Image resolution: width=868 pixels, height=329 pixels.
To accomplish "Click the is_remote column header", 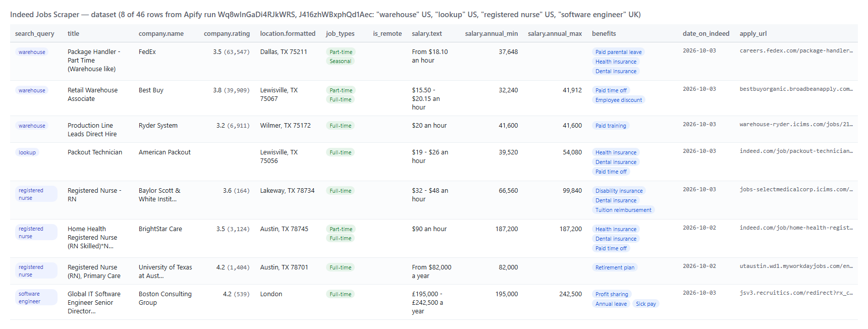I will click(388, 34).
